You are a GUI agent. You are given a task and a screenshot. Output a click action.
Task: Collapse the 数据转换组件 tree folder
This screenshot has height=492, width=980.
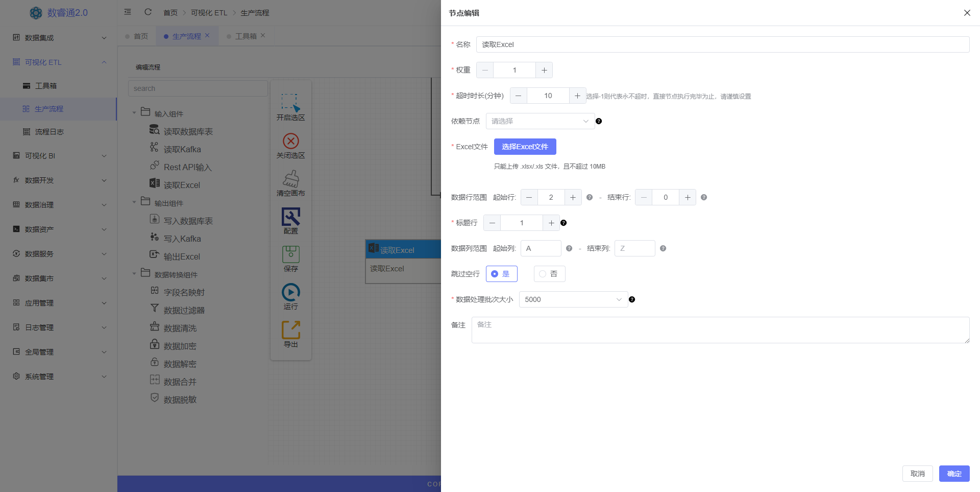(x=134, y=274)
